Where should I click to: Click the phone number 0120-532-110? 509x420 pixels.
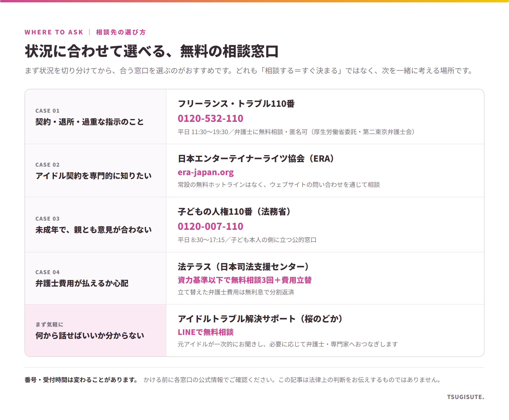tap(210, 118)
